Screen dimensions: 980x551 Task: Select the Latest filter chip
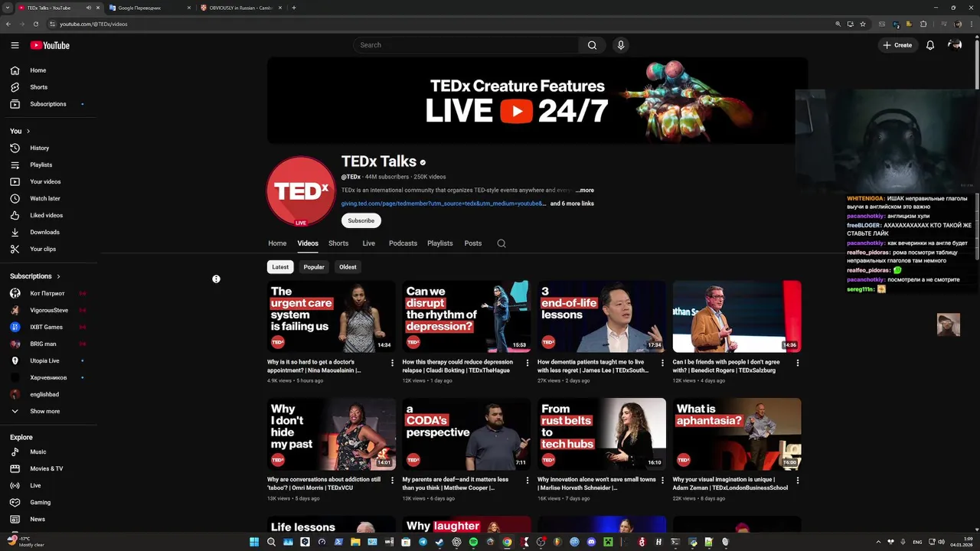280,267
